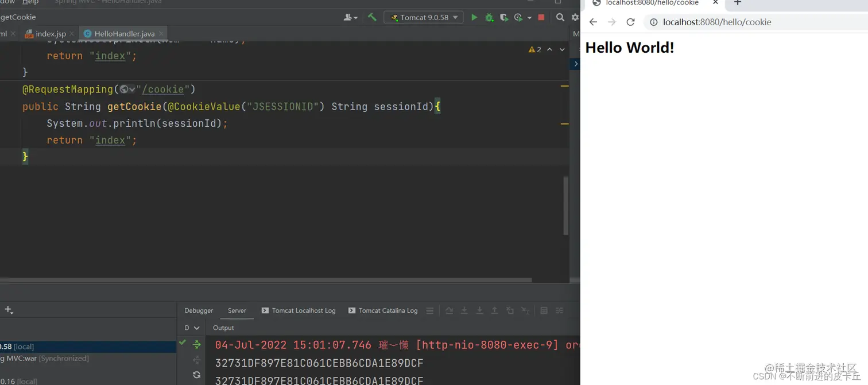The image size is (868, 385).
Task: Start debugging with the bug icon
Action: coord(489,18)
